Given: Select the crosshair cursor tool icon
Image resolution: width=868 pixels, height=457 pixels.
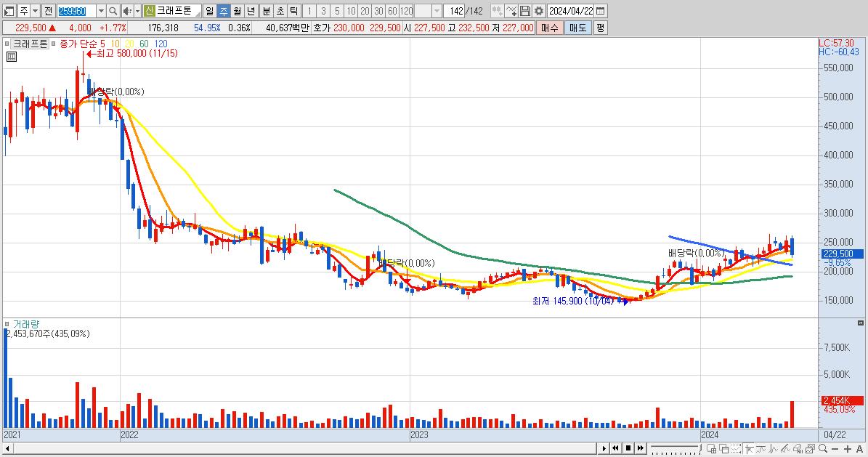Looking at the screenshot, I should [749, 449].
